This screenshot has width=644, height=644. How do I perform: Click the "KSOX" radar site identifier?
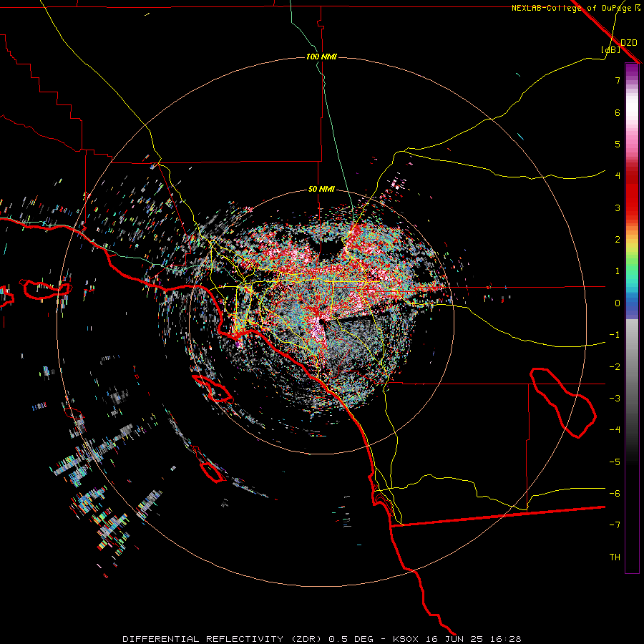(x=406, y=639)
